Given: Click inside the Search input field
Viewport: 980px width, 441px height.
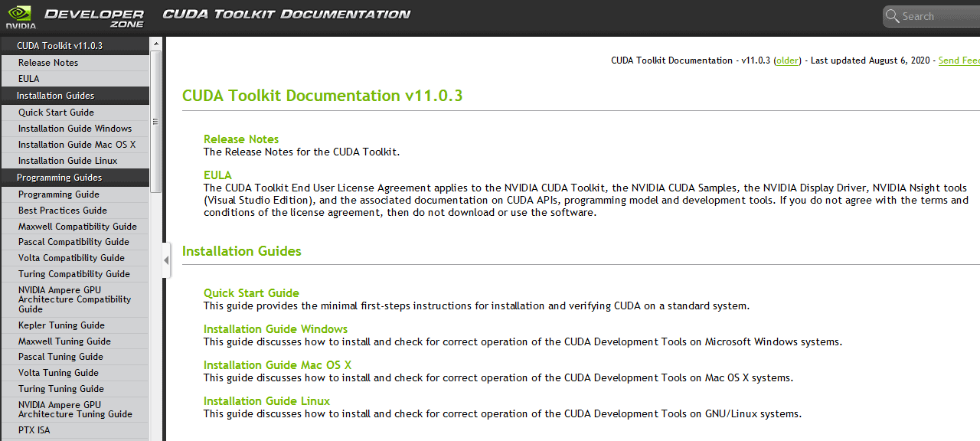Looking at the screenshot, I should (x=940, y=16).
